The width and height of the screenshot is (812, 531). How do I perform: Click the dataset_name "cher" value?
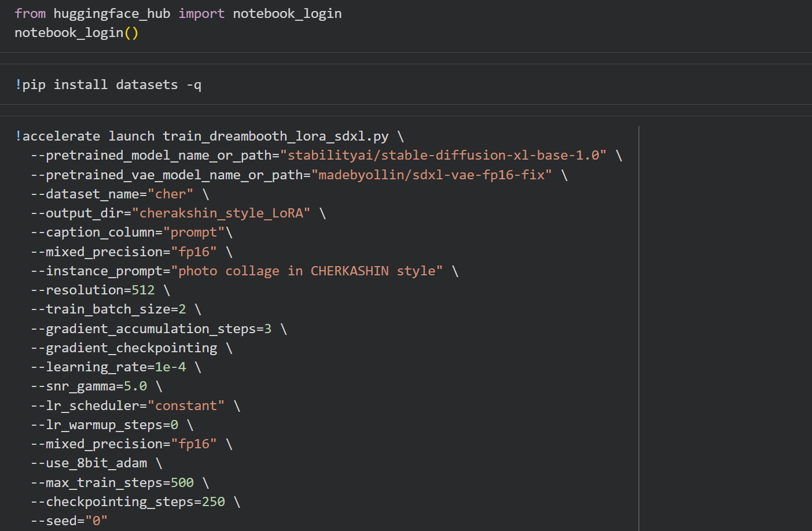170,194
